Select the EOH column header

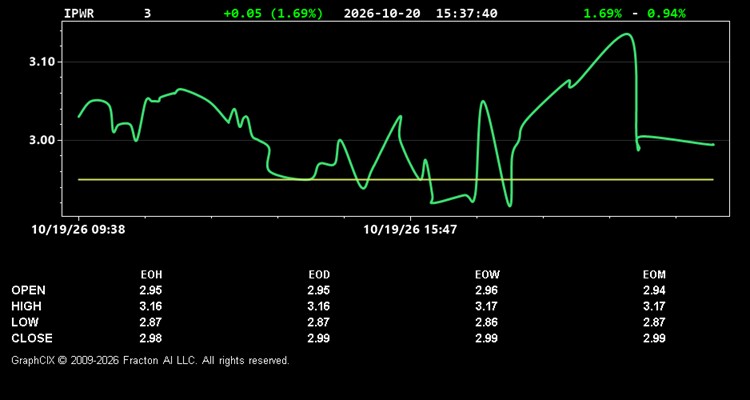(x=151, y=275)
